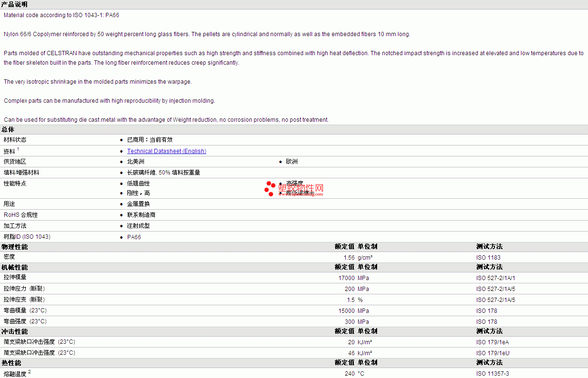Click the 拉伸模量 row label
This screenshot has width=588, height=378.
coord(15,278)
